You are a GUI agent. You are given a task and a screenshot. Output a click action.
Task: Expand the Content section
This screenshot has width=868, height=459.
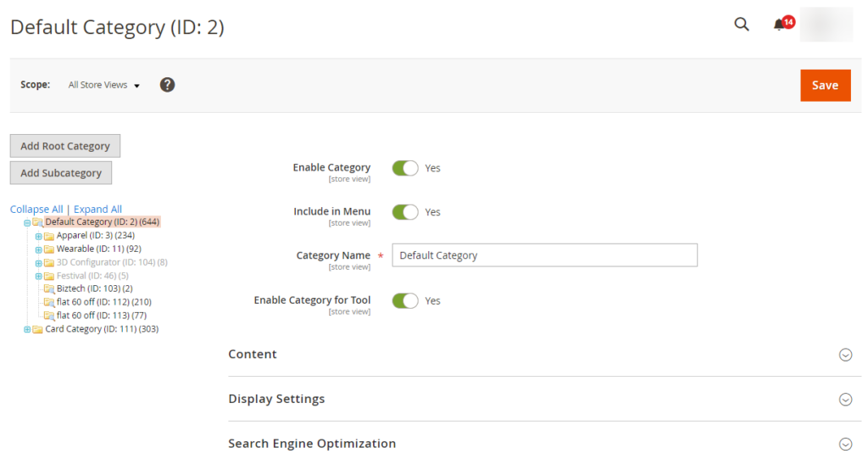point(545,355)
